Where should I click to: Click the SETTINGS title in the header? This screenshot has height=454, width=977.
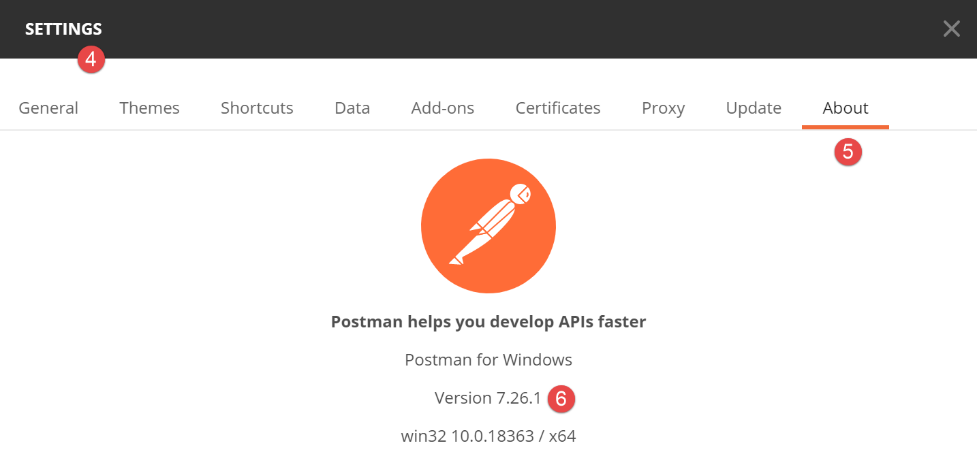click(63, 30)
